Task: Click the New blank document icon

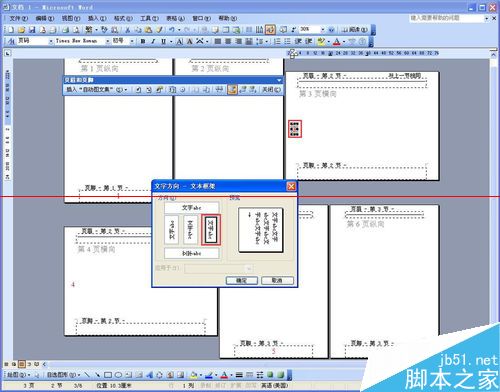Action: click(x=10, y=30)
